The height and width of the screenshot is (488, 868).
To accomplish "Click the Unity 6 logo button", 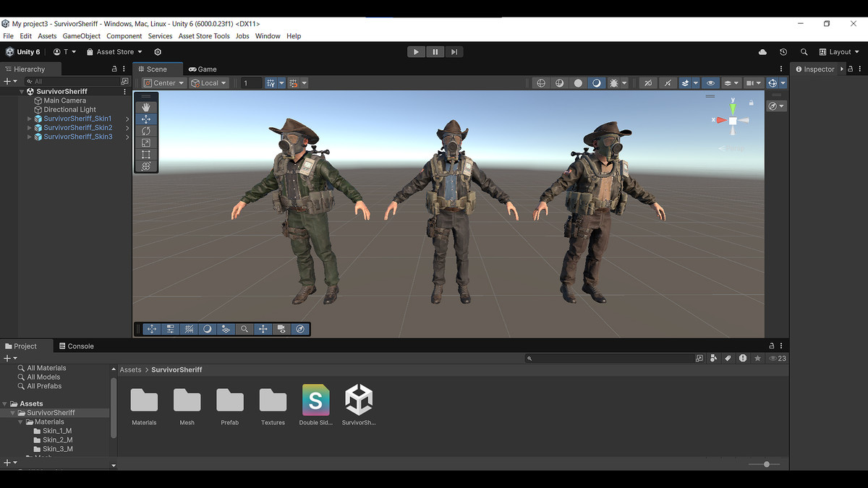I will pyautogui.click(x=23, y=52).
